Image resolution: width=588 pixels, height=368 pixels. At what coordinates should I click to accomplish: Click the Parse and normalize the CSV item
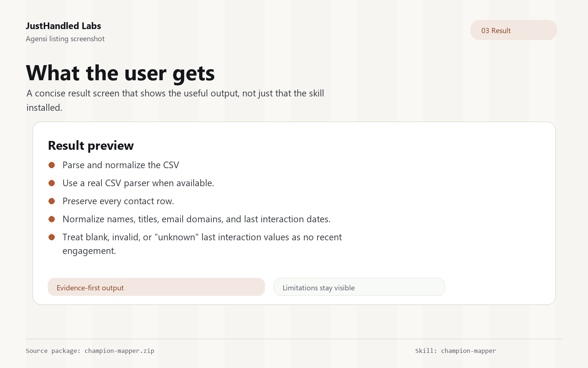121,165
